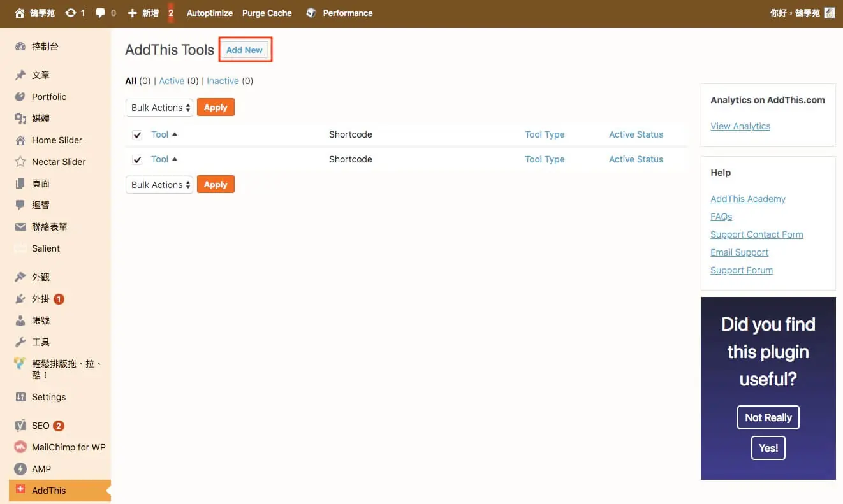This screenshot has width=843, height=504.
Task: Tick the select-all checkbox in the table header row
Action: pos(137,135)
